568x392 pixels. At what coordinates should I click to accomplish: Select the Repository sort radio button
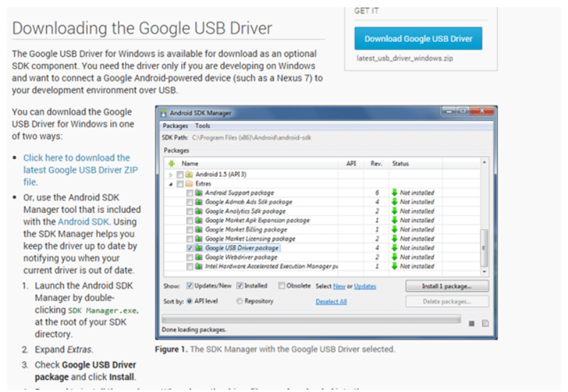(239, 301)
